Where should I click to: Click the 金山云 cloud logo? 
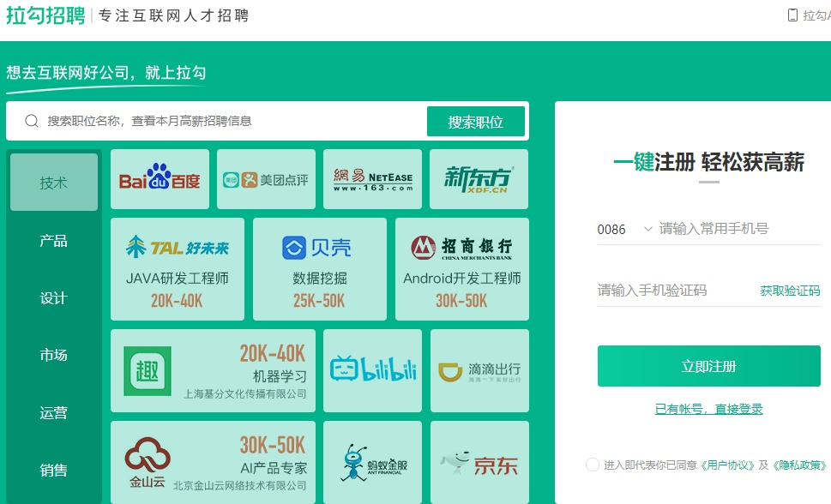[148, 462]
